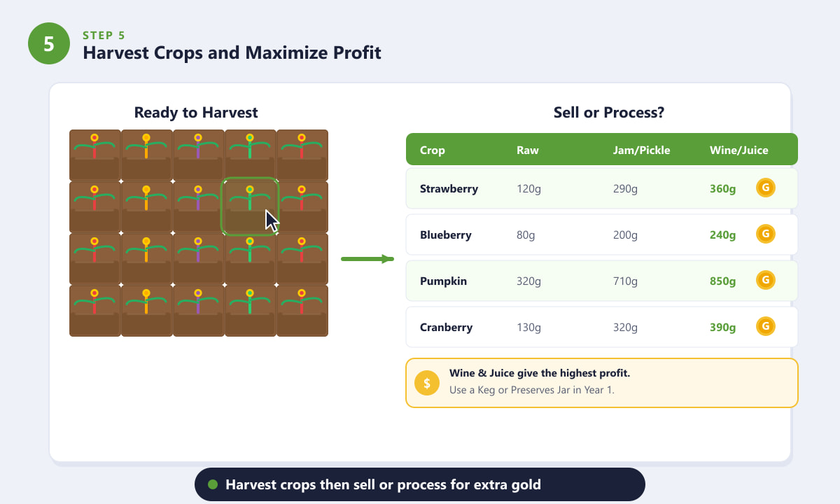The image size is (840, 504).
Task: Click the Wine/Juice column header
Action: click(738, 150)
